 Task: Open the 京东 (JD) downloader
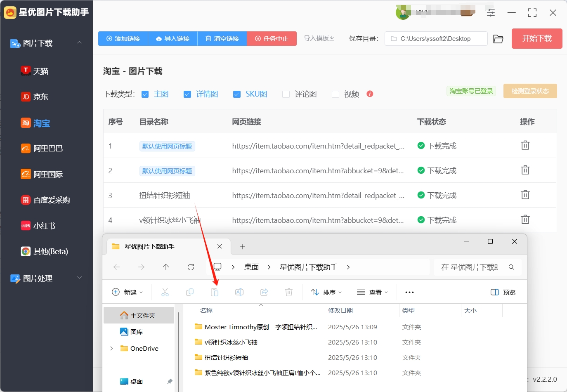coord(35,97)
